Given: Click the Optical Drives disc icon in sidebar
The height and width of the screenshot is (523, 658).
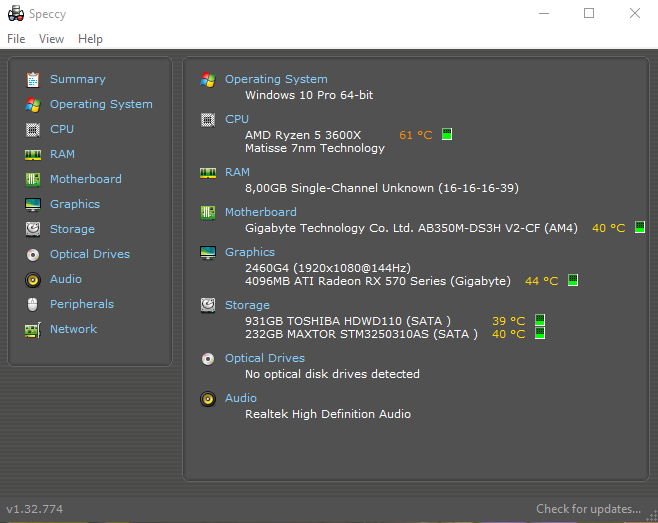Looking at the screenshot, I should [33, 255].
